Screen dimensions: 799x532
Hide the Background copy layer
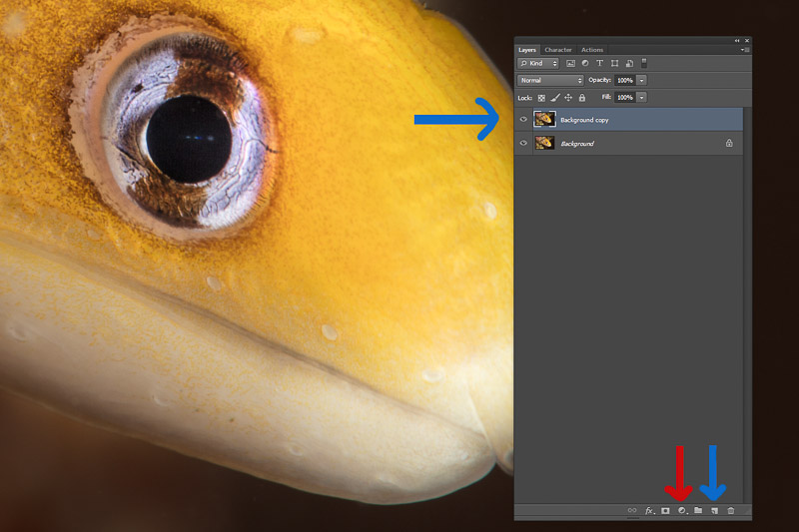click(x=523, y=120)
